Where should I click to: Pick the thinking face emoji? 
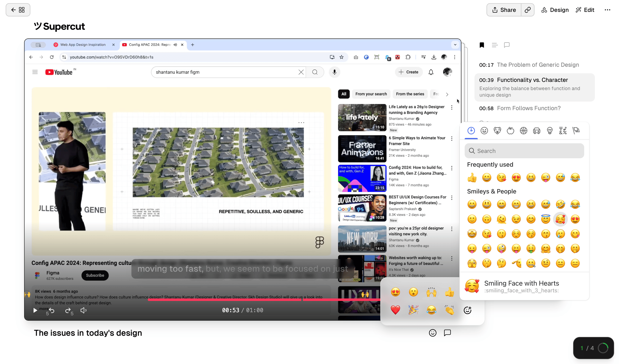(x=501, y=263)
